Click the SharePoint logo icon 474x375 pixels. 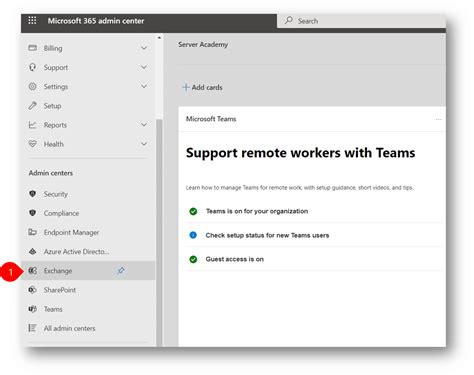(32, 290)
